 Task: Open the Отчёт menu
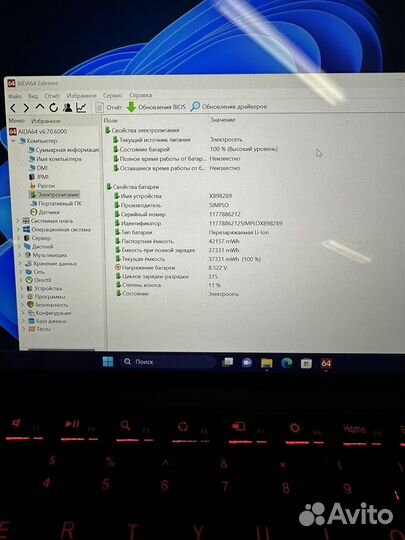(x=52, y=95)
